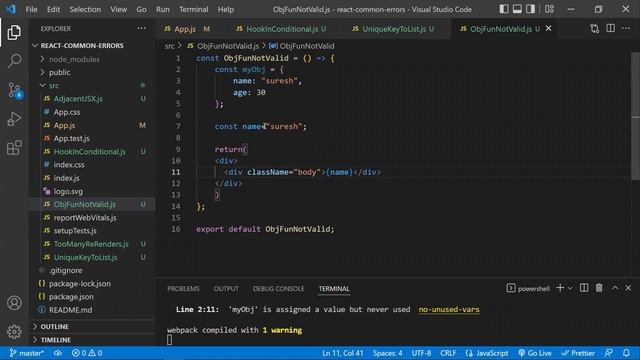Open no-unused-vars link in terminal

(x=449, y=309)
